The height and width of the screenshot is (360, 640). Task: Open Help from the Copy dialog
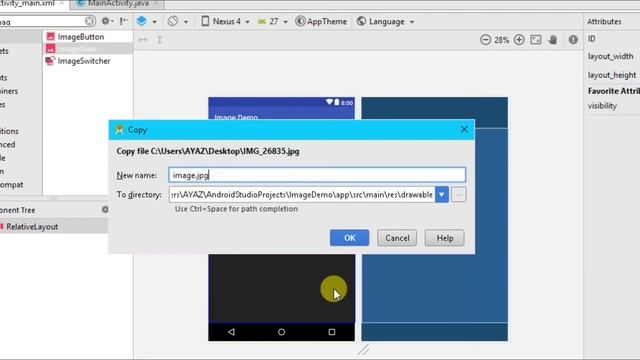[x=444, y=238]
